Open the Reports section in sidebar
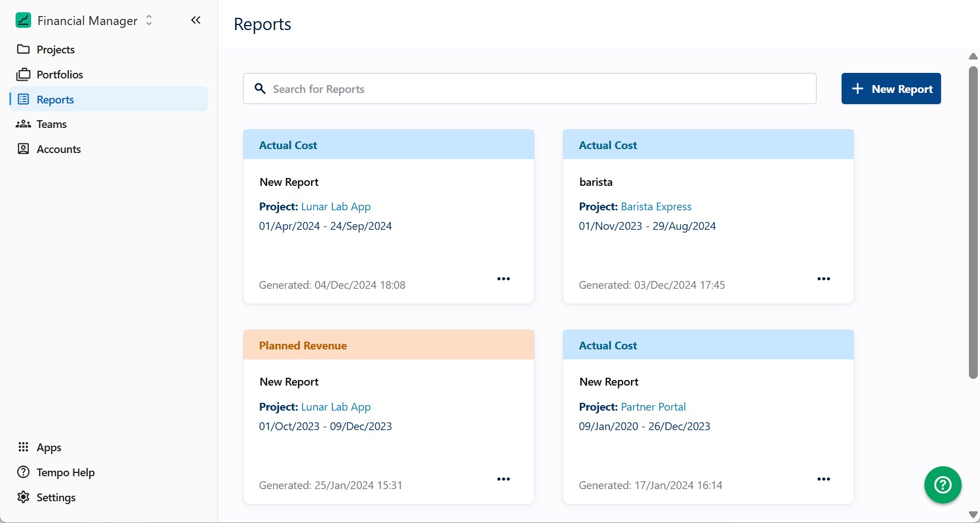This screenshot has height=523, width=980. (54, 99)
